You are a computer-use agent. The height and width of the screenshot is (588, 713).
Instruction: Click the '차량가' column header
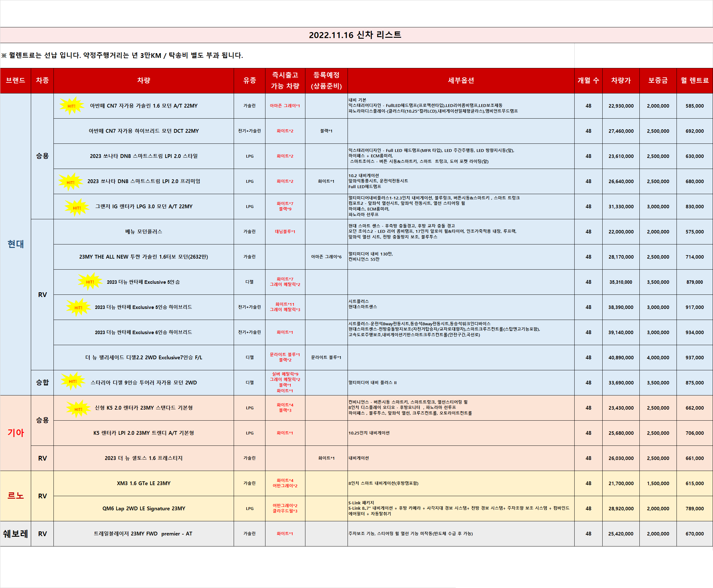coord(621,81)
